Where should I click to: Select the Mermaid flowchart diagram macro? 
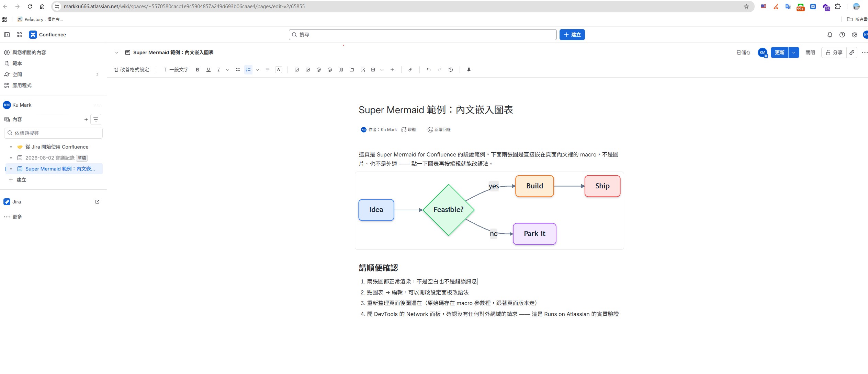tap(489, 211)
